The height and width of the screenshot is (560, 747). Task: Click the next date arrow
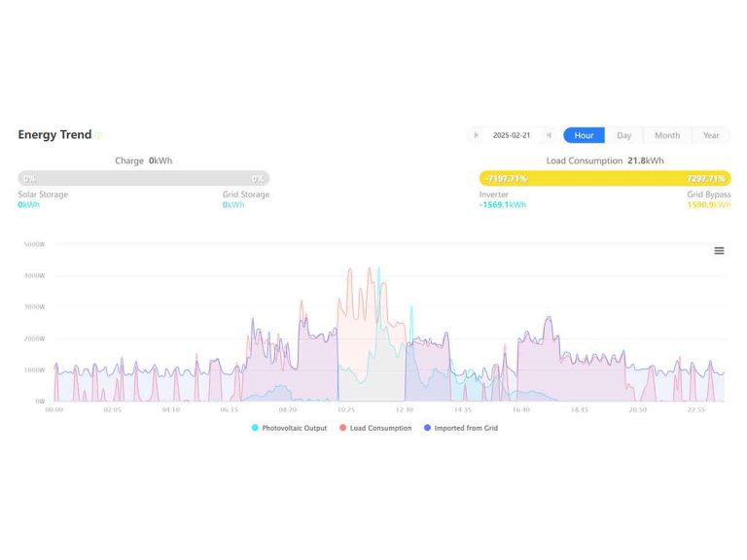(549, 135)
